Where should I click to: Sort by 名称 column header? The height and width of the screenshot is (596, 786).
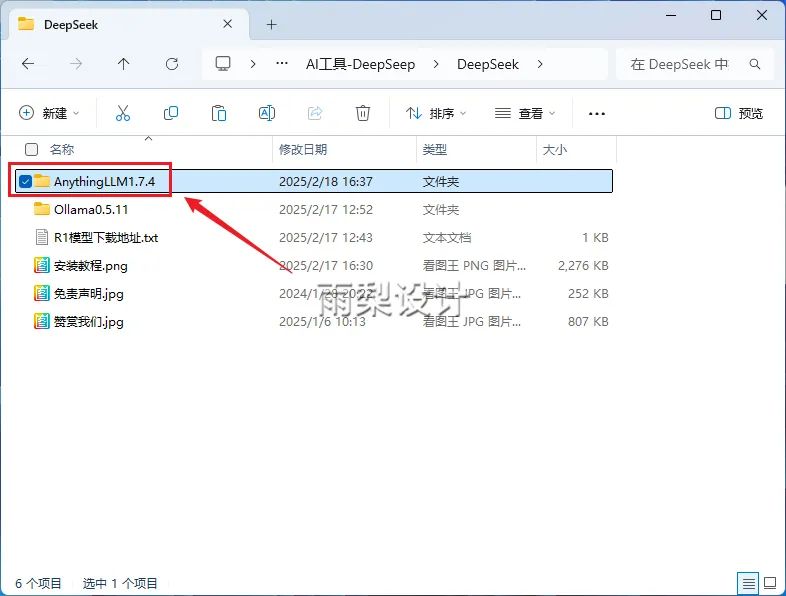click(62, 149)
